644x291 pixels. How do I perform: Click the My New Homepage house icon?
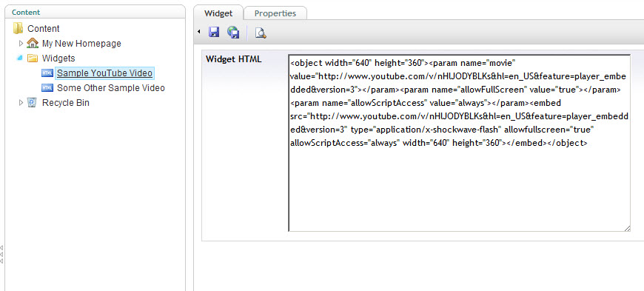point(33,43)
